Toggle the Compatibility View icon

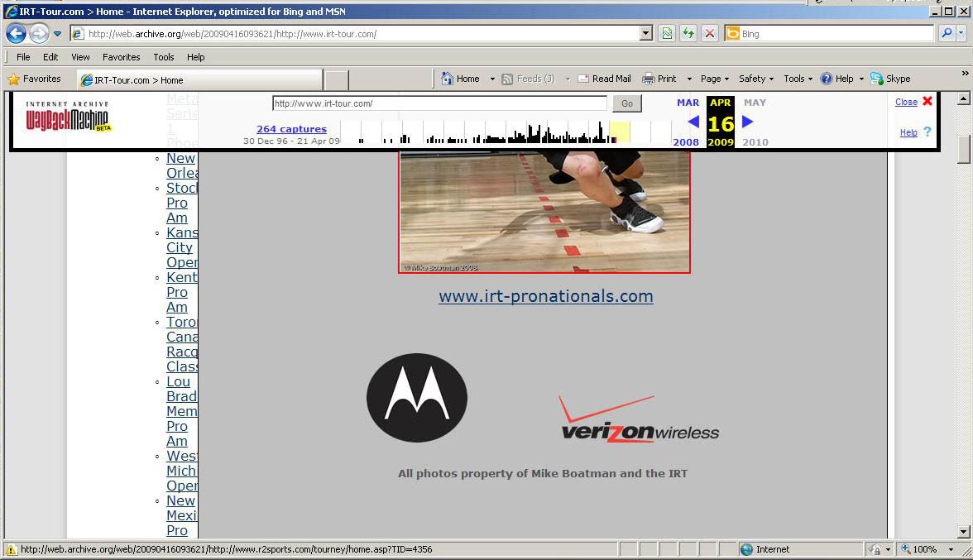pos(667,33)
